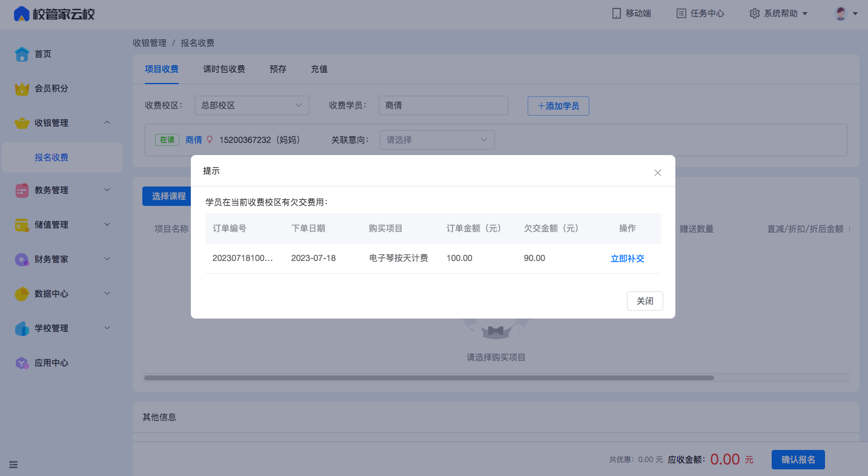This screenshot has width=868, height=476.
Task: Open 任务中心 task center
Action: point(700,13)
